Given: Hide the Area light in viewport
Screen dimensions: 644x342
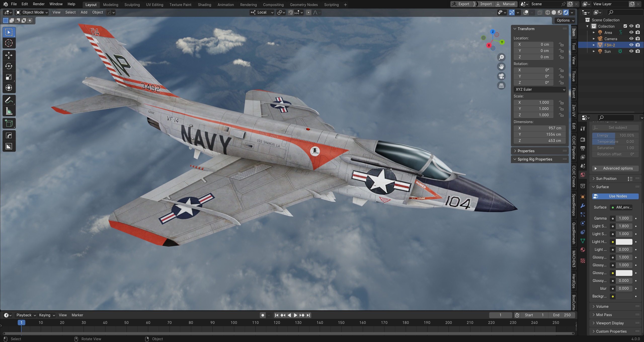Looking at the screenshot, I should [631, 32].
